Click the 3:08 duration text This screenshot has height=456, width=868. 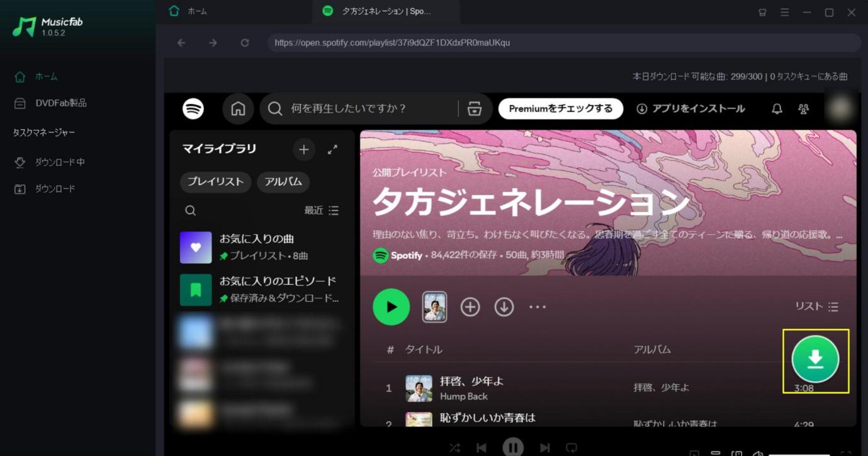pos(804,388)
